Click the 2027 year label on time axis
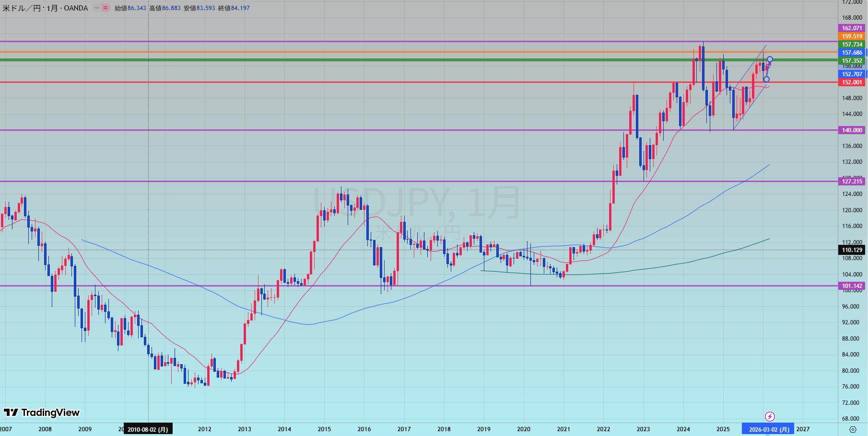The image size is (868, 436). pos(803,429)
